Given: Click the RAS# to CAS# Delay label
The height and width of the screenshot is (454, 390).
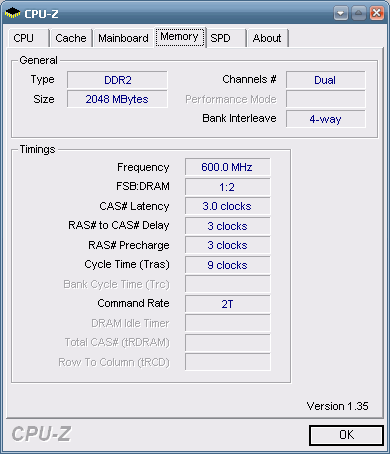Looking at the screenshot, I should coord(119,225).
